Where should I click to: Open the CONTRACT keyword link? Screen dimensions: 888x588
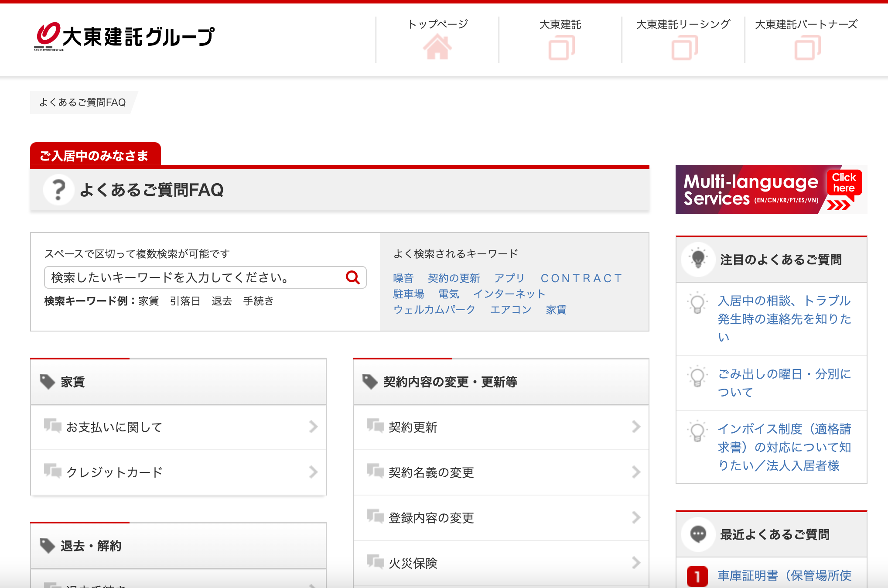pos(581,278)
